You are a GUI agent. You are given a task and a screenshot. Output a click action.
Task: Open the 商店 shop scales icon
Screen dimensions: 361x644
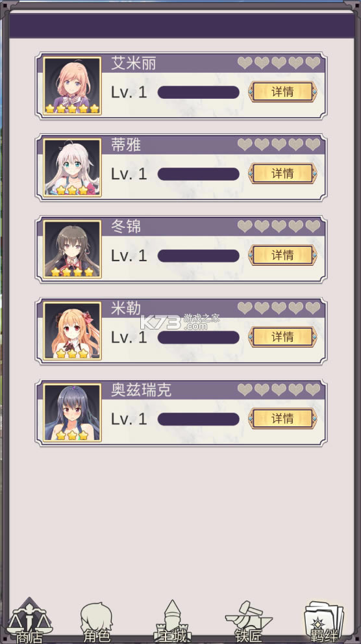pyautogui.click(x=29, y=620)
